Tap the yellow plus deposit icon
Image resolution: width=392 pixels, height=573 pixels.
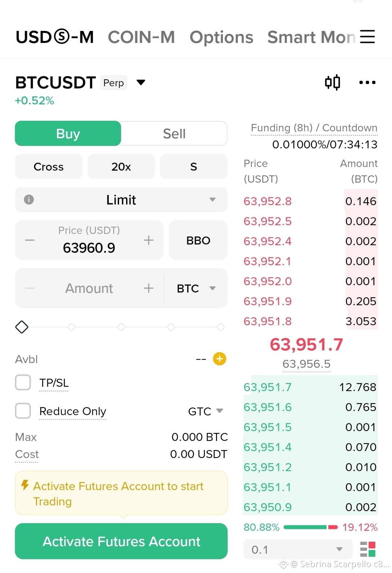(x=220, y=359)
